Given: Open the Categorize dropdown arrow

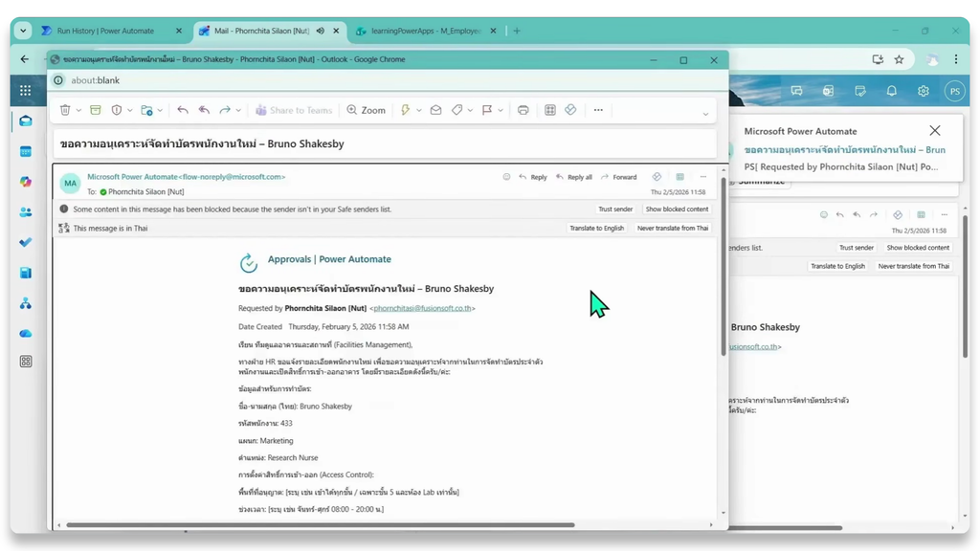Looking at the screenshot, I should pos(470,111).
